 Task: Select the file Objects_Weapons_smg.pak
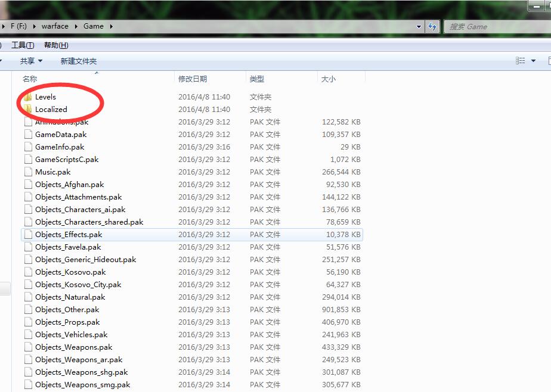point(82,385)
